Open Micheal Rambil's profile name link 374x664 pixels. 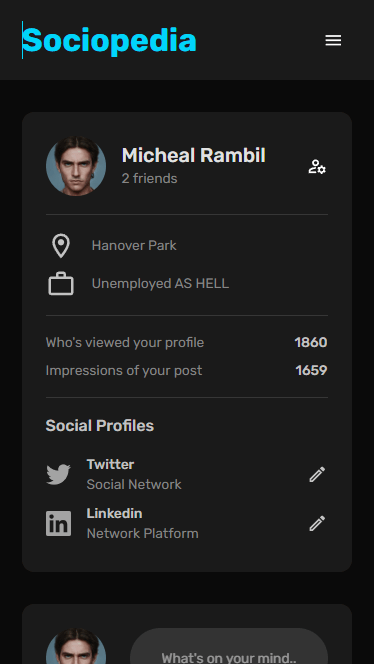(194, 155)
